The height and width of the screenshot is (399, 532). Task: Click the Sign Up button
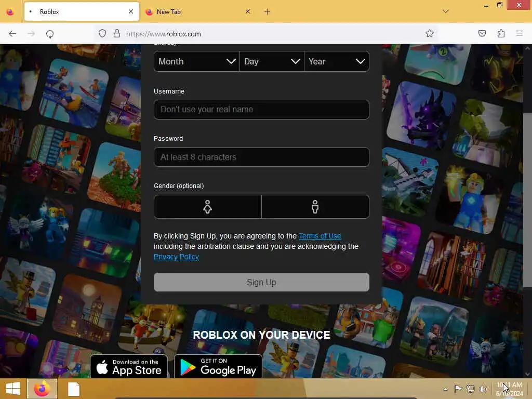261,282
